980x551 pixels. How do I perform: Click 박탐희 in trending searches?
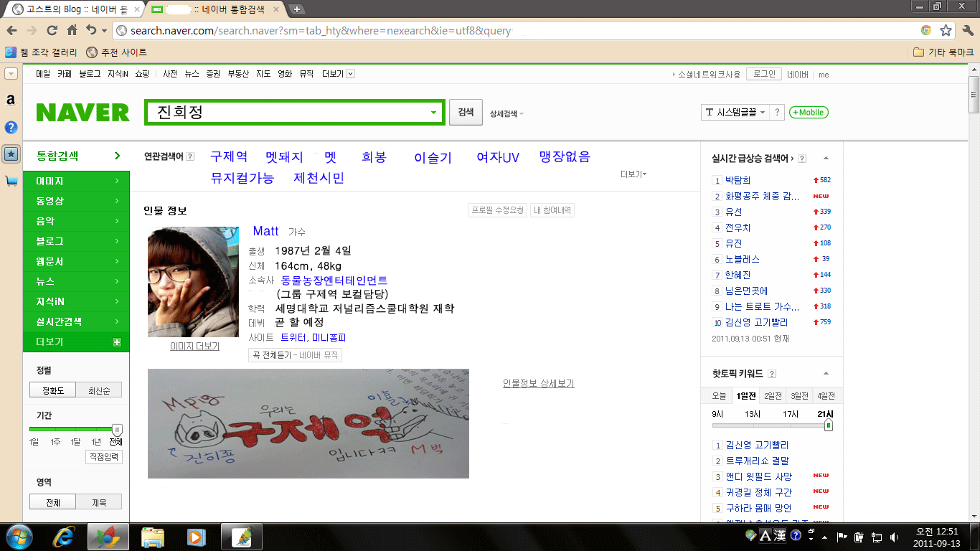coord(738,180)
